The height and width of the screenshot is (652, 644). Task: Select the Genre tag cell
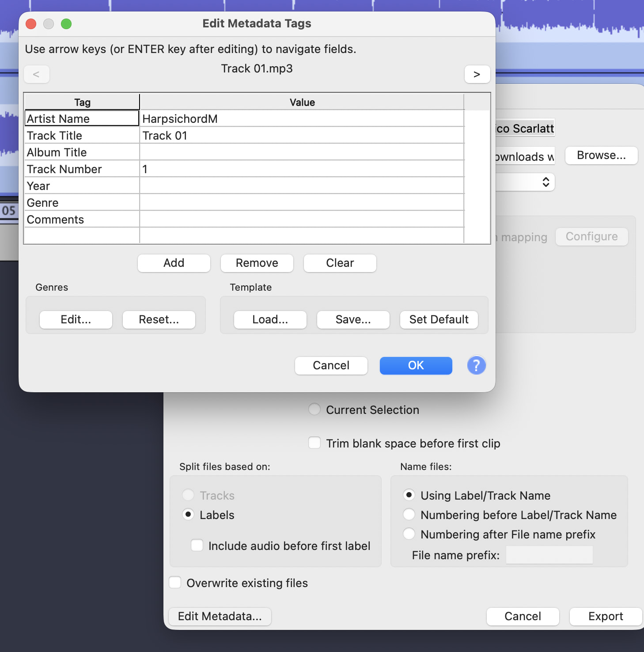pyautogui.click(x=82, y=202)
